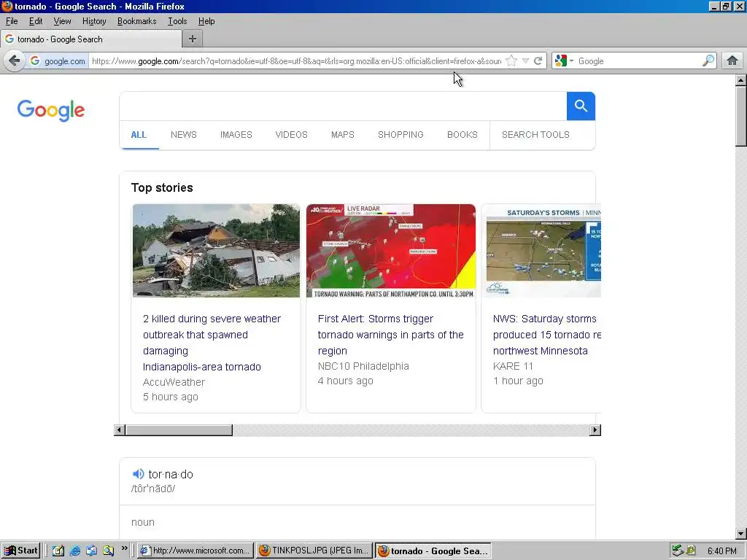The image size is (747, 560).
Task: Click the search bar magnifier icon
Action: click(708, 61)
